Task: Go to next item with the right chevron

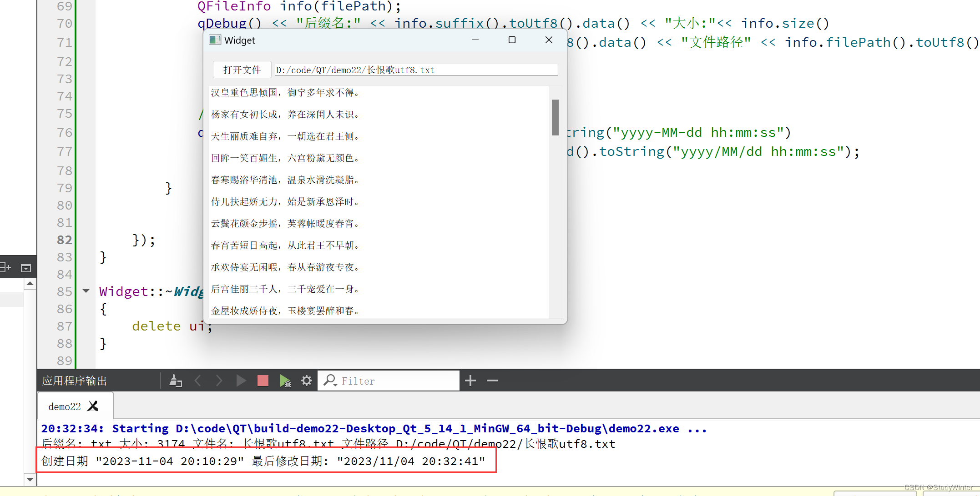Action: coord(219,381)
